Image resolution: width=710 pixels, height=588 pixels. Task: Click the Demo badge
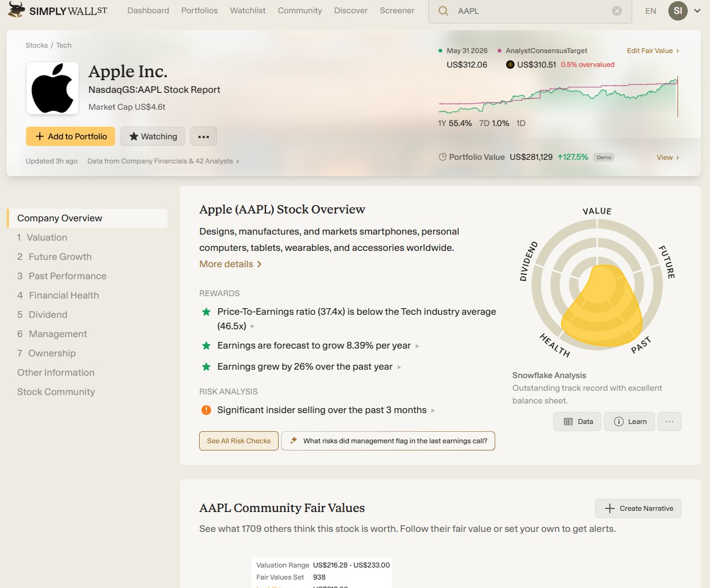[x=604, y=157]
